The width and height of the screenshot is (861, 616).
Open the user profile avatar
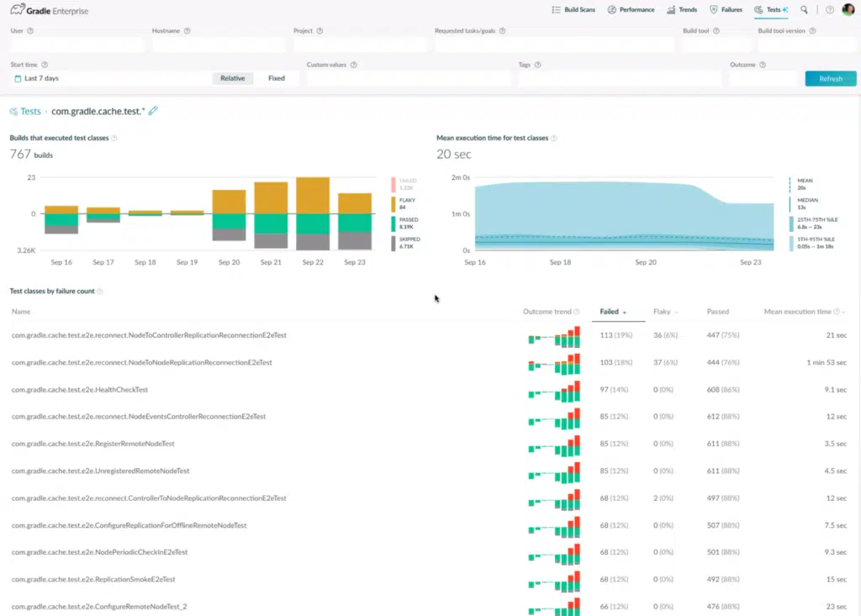pos(848,10)
